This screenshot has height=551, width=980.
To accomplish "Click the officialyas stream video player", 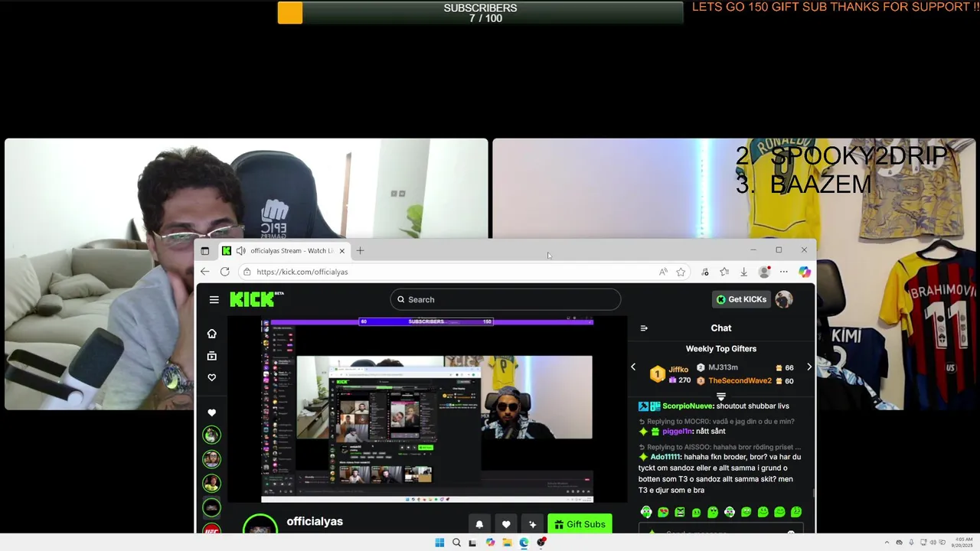I will coord(427,409).
